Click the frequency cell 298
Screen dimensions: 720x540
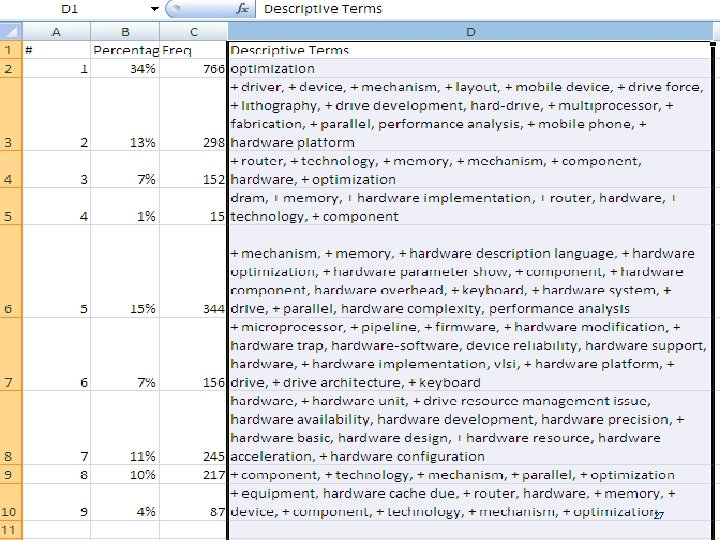pyautogui.click(x=194, y=114)
